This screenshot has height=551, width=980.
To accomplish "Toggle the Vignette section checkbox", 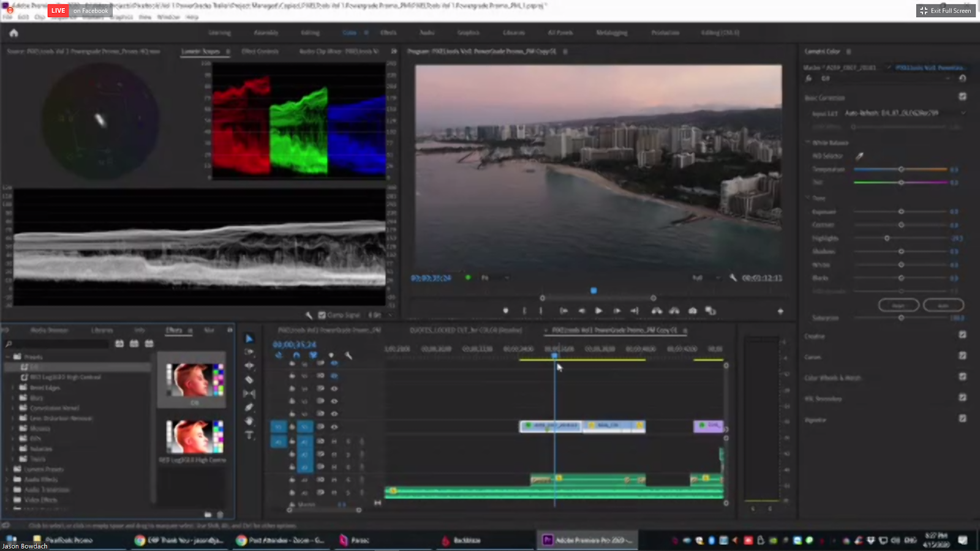I will [x=962, y=419].
